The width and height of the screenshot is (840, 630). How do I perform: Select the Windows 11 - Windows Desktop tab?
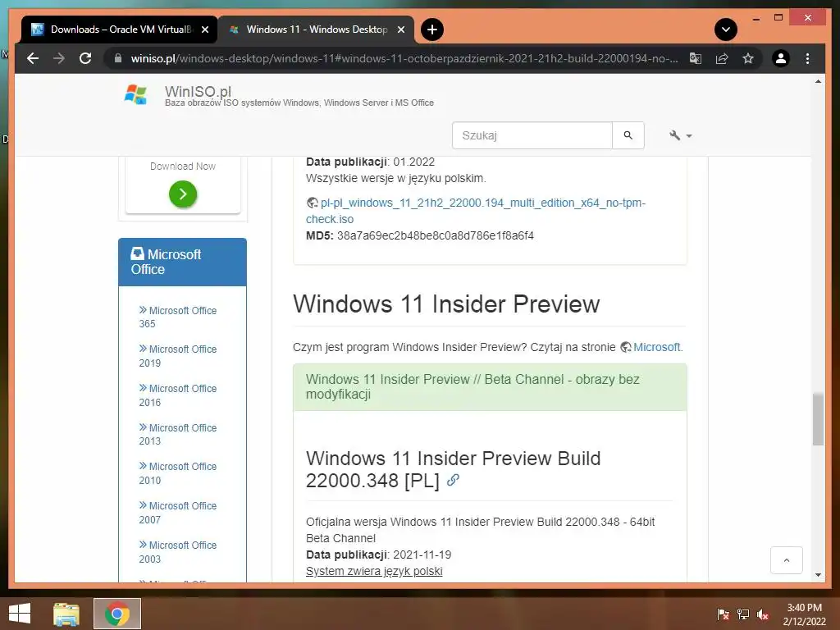point(317,30)
